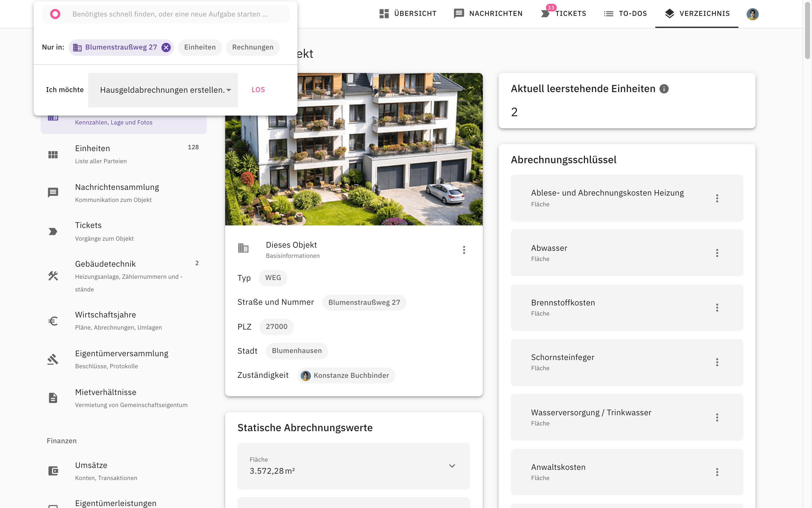Switch to the Nachrichten tab

click(488, 14)
